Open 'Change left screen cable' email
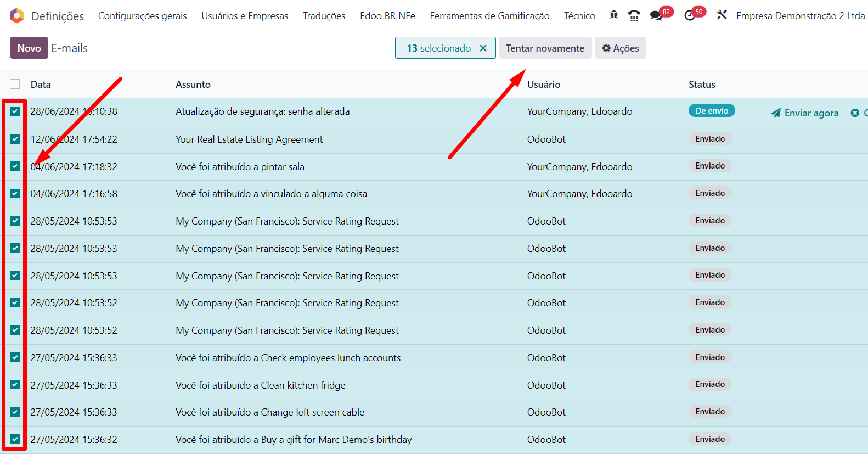Viewport: 868px width, 454px height. click(x=270, y=412)
